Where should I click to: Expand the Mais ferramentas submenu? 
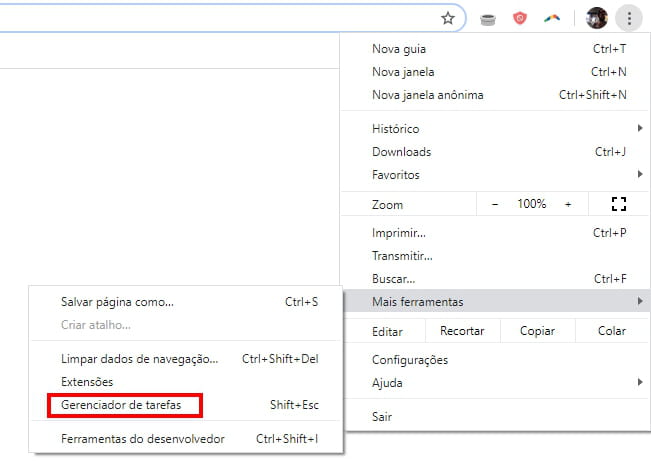pos(496,301)
